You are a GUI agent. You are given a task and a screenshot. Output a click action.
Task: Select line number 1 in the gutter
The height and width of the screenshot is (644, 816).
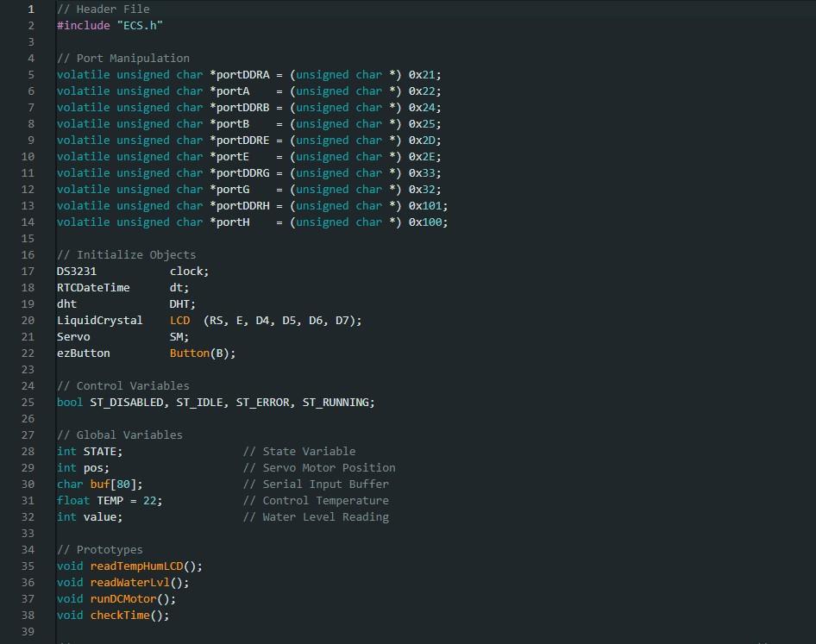click(30, 9)
